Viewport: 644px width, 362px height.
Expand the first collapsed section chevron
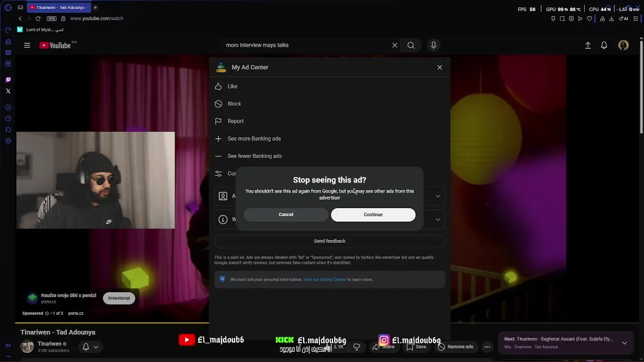click(438, 197)
